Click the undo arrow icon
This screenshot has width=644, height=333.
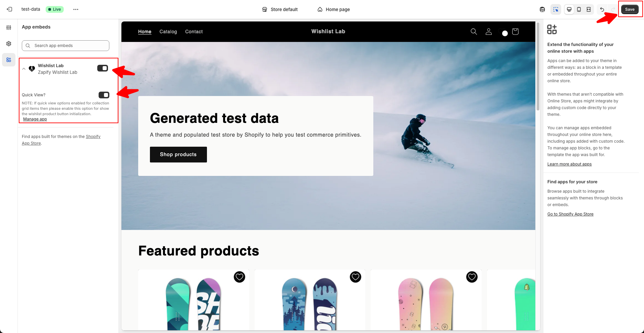coord(602,9)
